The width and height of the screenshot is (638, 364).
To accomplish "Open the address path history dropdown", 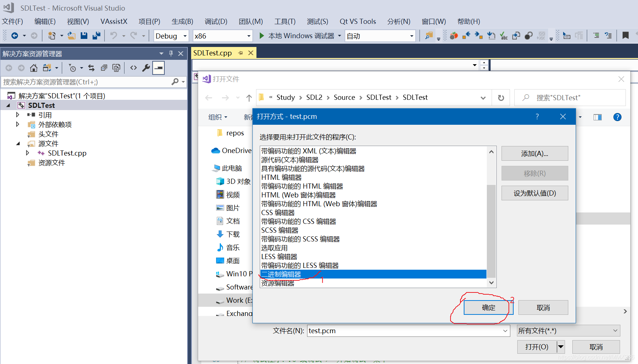I will tap(483, 98).
